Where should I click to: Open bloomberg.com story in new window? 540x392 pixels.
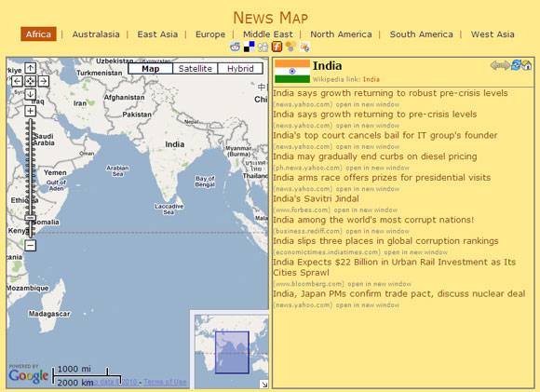pyautogui.click(x=380, y=284)
